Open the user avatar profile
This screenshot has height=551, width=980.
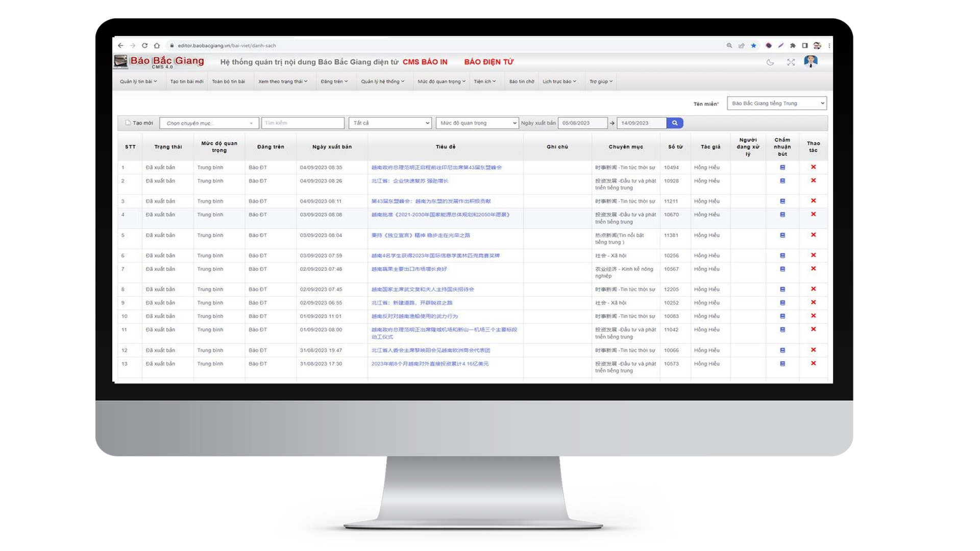coord(811,62)
